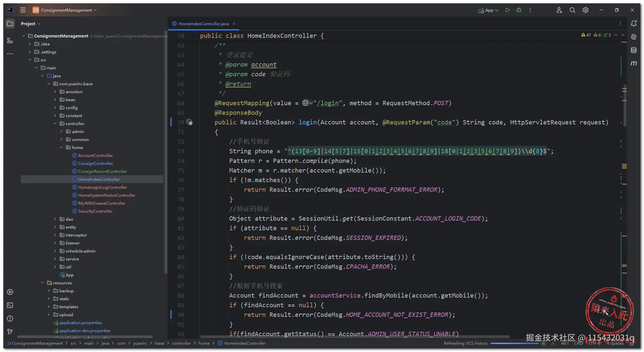Screen dimensions: 644x352
Task: Open IDE settings gear icon
Action: pyautogui.click(x=586, y=10)
